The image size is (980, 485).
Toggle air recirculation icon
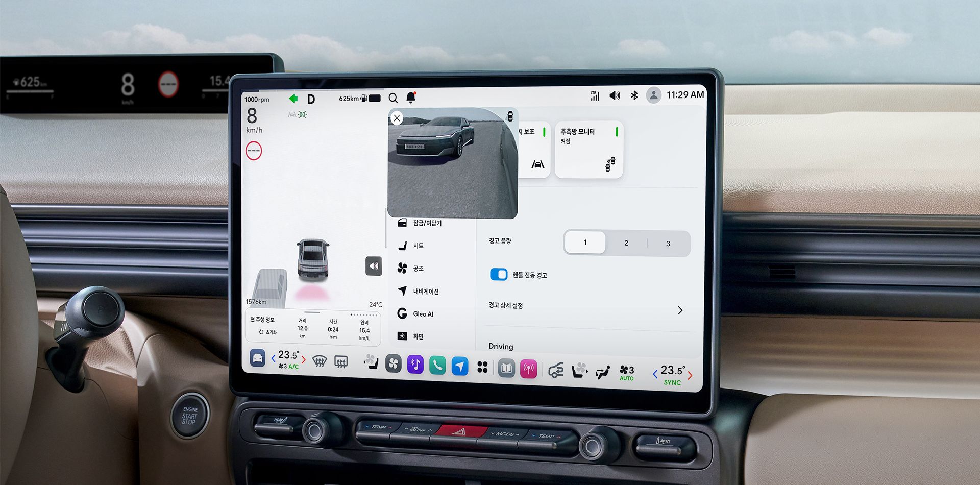click(556, 371)
